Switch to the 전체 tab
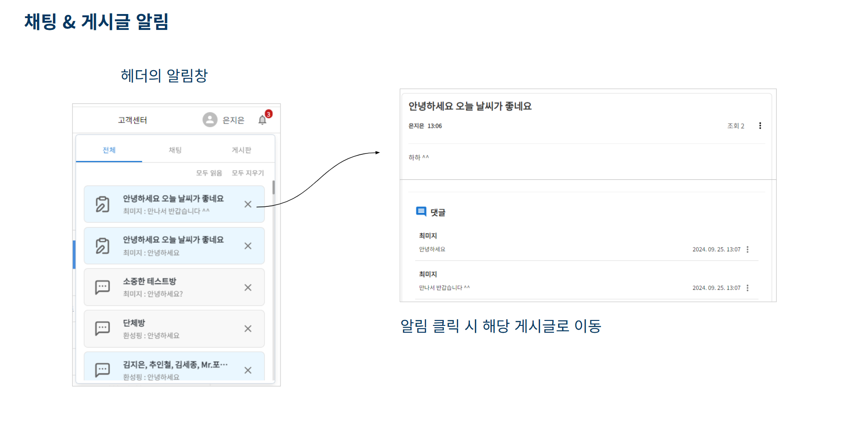Image resolution: width=868 pixels, height=430 pixels. point(109,150)
